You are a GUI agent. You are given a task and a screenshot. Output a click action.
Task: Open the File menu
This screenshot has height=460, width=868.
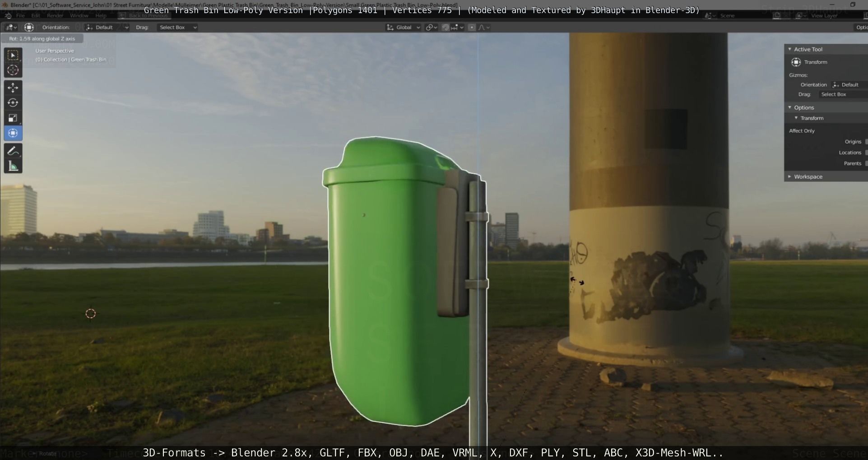[20, 15]
